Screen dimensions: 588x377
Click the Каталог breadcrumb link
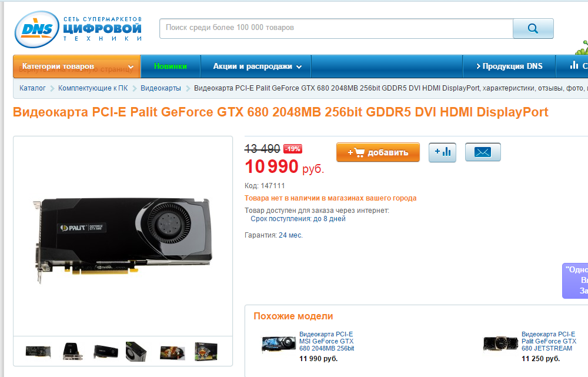pyautogui.click(x=32, y=88)
